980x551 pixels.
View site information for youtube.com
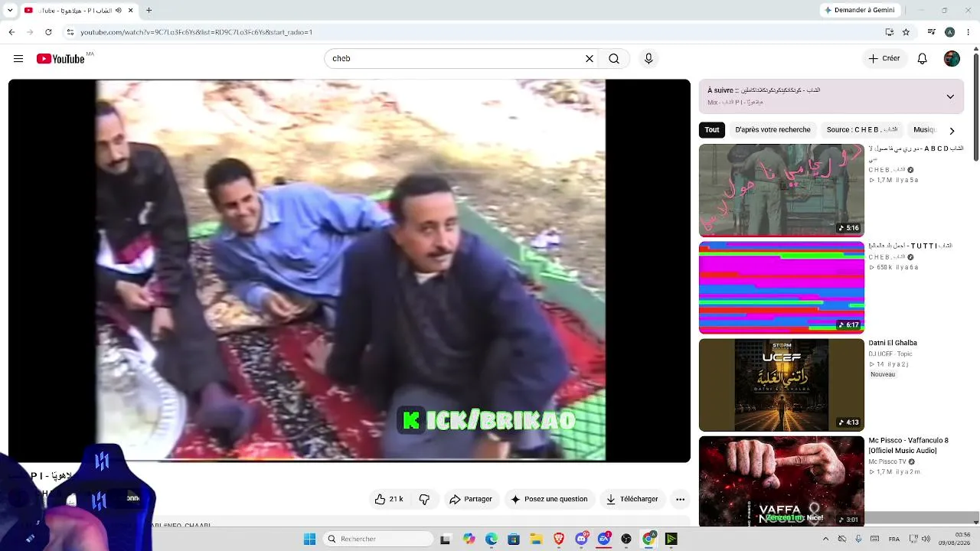pos(70,32)
